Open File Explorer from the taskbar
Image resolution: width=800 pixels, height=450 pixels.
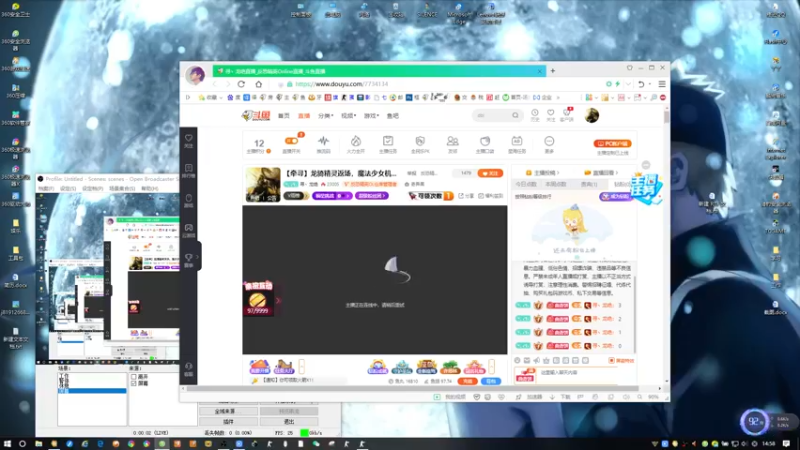pos(39,444)
